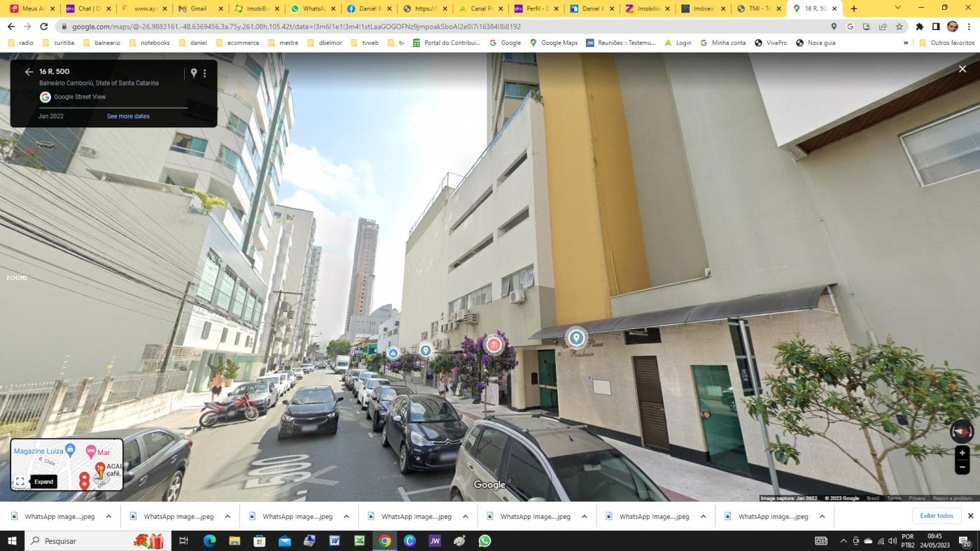Open the Chrome three-dot menu
The image size is (980, 551).
[x=969, y=27]
